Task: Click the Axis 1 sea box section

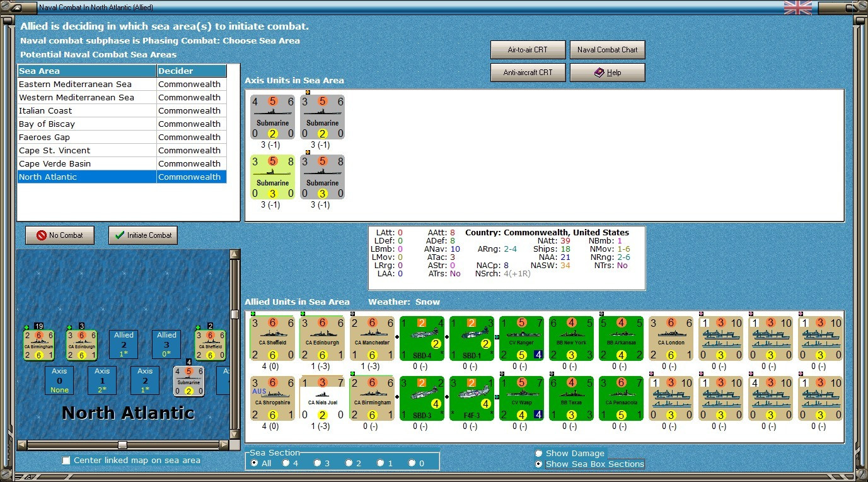Action: (x=102, y=380)
